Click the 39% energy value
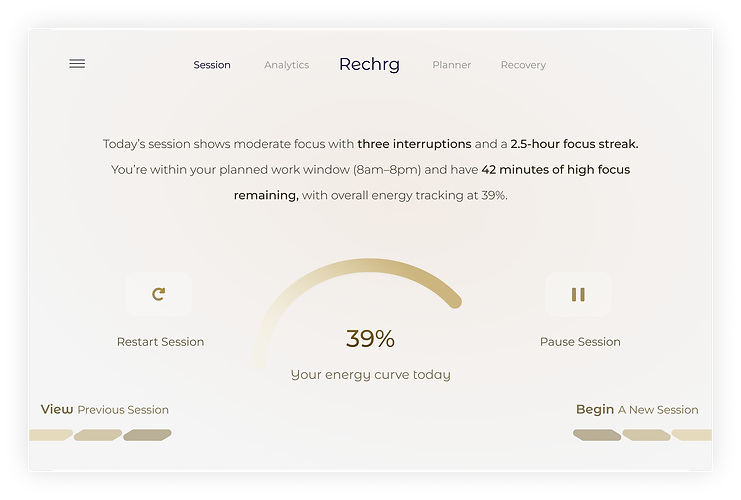Viewport: 741px width, 500px height. [370, 339]
